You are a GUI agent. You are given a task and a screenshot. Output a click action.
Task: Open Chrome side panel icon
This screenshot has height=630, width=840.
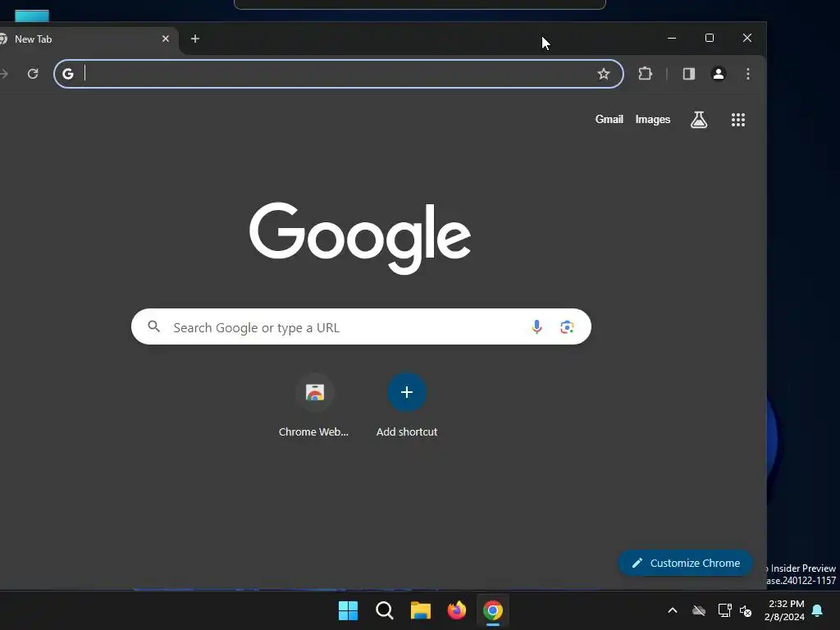[x=688, y=73]
